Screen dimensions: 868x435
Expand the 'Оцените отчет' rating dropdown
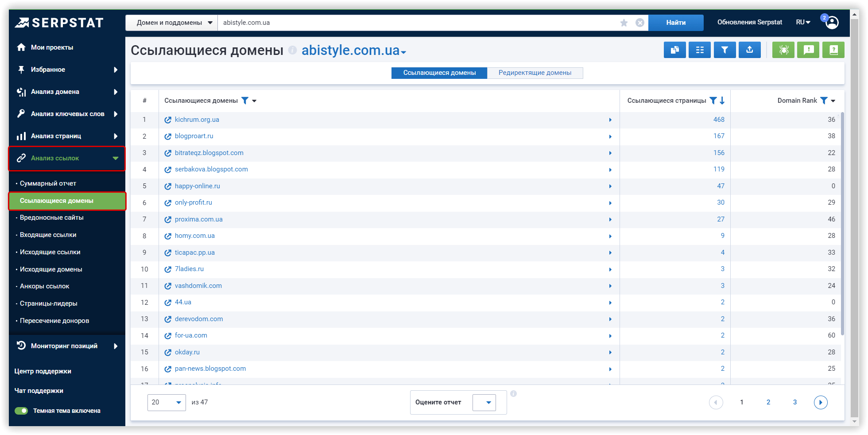coord(484,402)
